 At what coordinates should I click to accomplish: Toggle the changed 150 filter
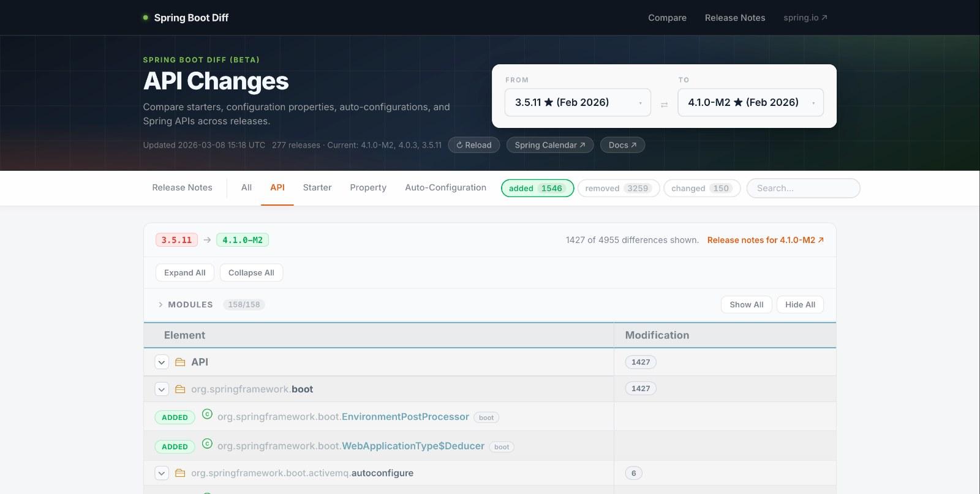[x=701, y=188]
